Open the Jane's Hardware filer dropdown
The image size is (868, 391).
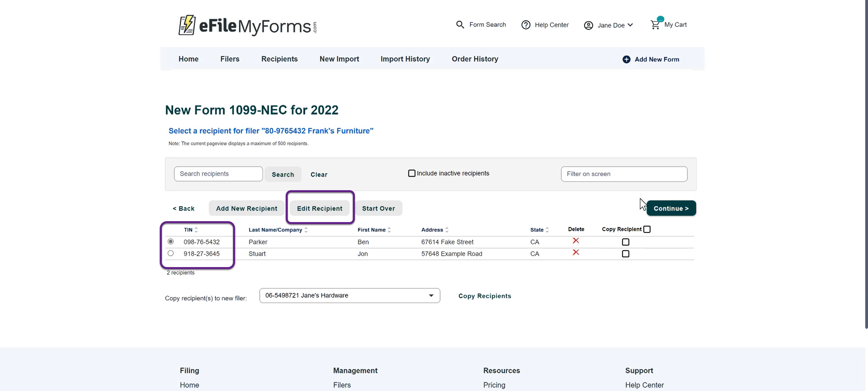tap(349, 296)
